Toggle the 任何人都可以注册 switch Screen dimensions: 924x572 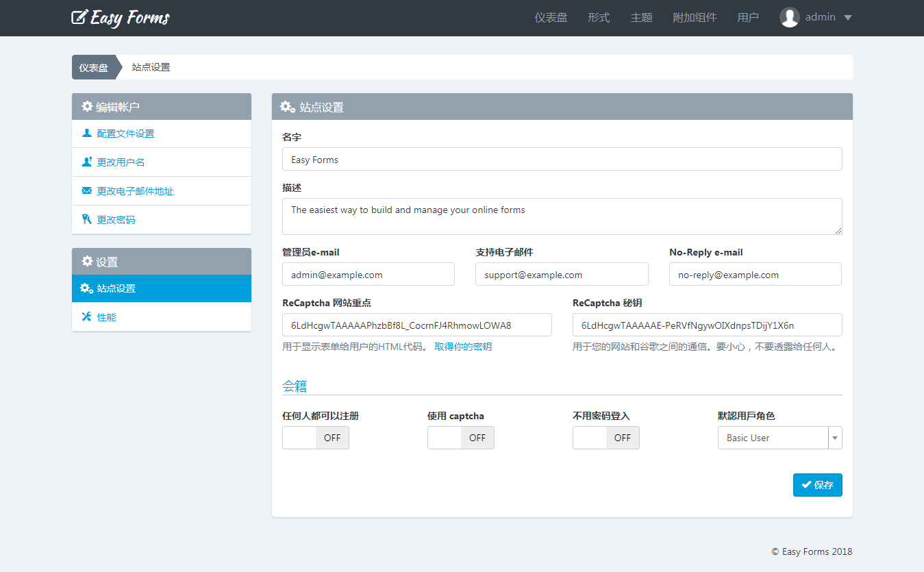[316, 438]
